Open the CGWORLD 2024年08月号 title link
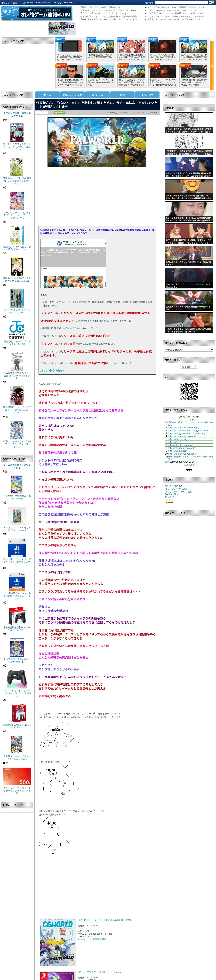 click(x=104, y=920)
